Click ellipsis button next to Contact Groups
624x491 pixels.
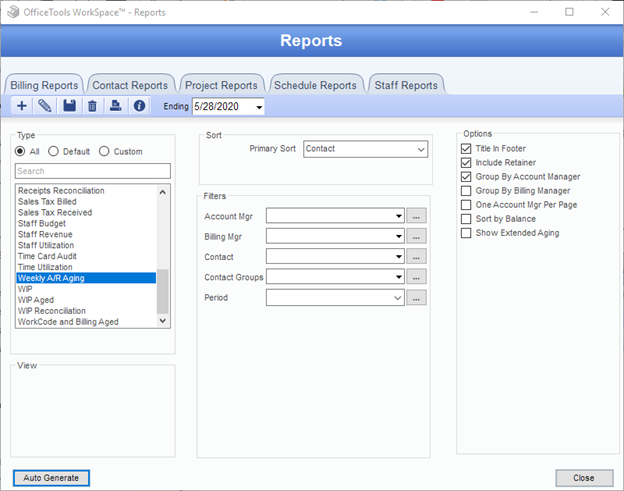[x=416, y=277]
